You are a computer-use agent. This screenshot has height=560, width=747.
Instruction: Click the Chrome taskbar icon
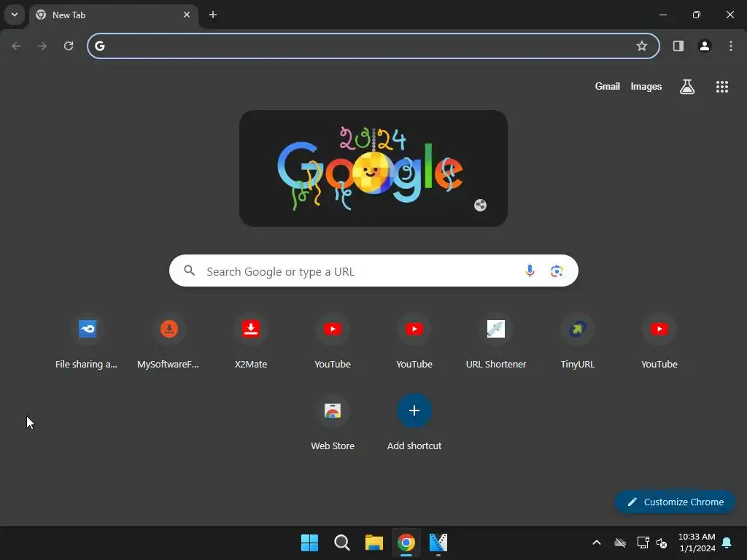click(406, 542)
